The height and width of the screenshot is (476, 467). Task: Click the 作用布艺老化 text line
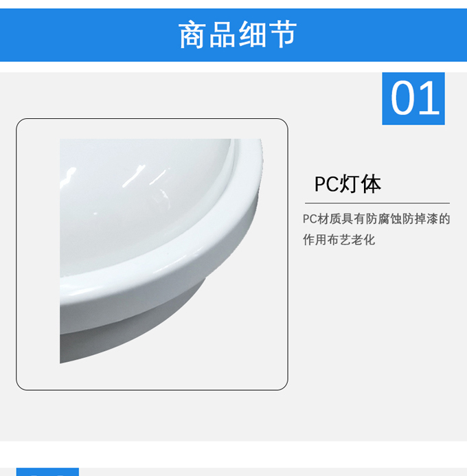[339, 240]
